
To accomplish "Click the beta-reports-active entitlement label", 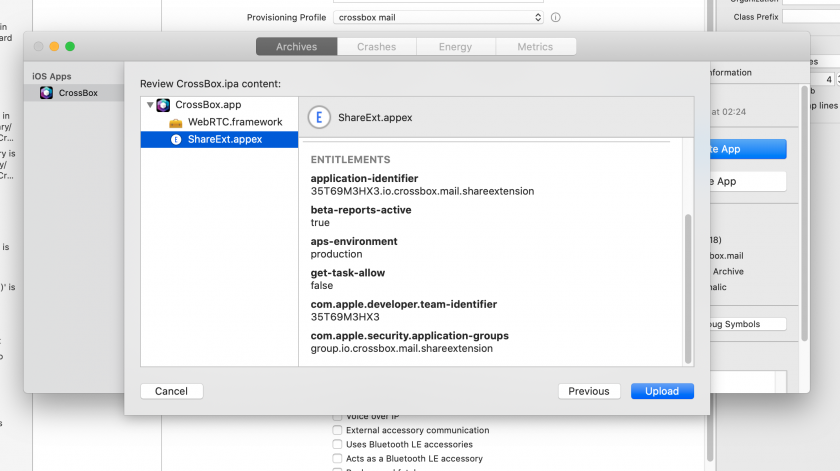I will (x=361, y=210).
